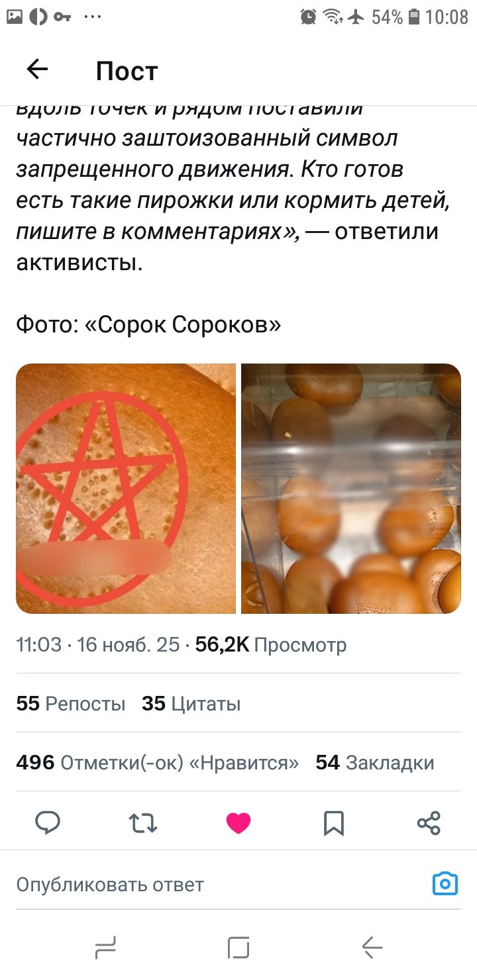The image size is (477, 980).
Task: Open the buns photo on the right
Action: tap(351, 489)
